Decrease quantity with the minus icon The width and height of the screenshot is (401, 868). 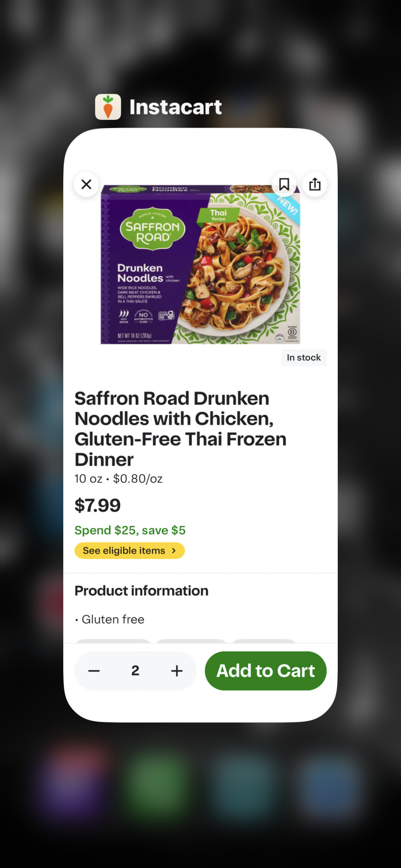coord(94,670)
